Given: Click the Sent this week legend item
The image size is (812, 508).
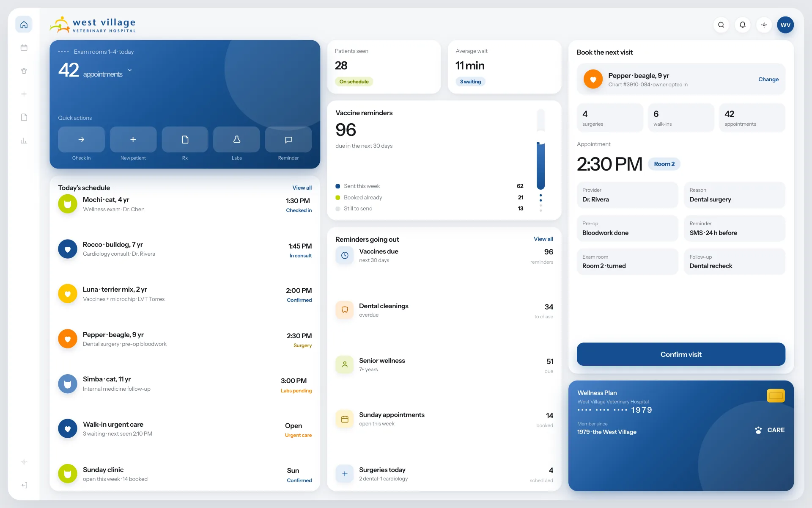Looking at the screenshot, I should (x=429, y=186).
